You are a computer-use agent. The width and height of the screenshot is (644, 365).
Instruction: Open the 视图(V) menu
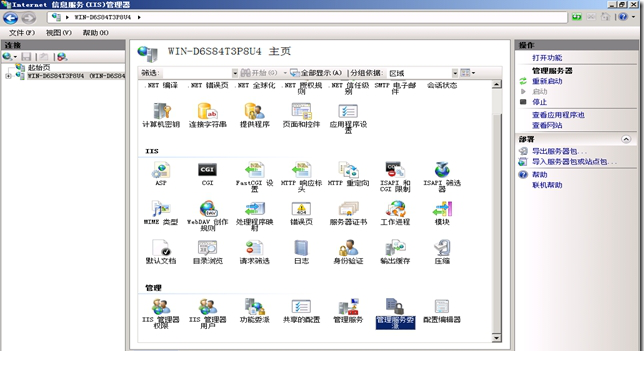(x=59, y=32)
